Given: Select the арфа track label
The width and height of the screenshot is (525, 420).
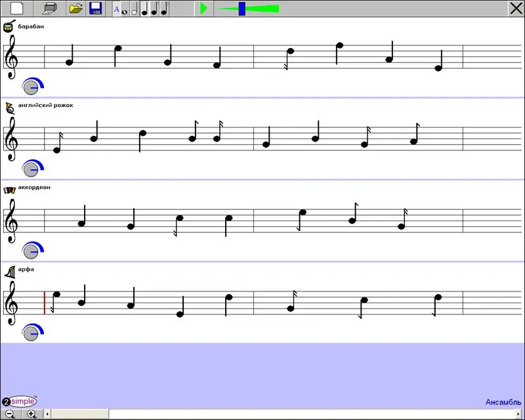Looking at the screenshot, I should (26, 269).
